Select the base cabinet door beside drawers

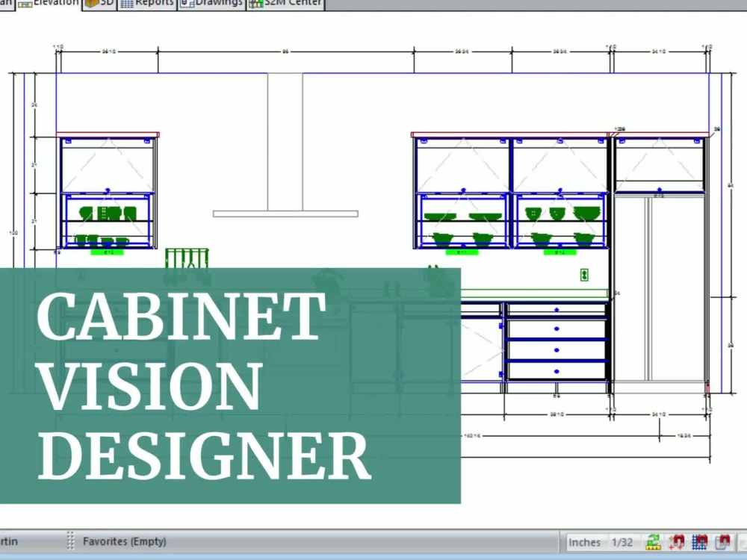(481, 350)
